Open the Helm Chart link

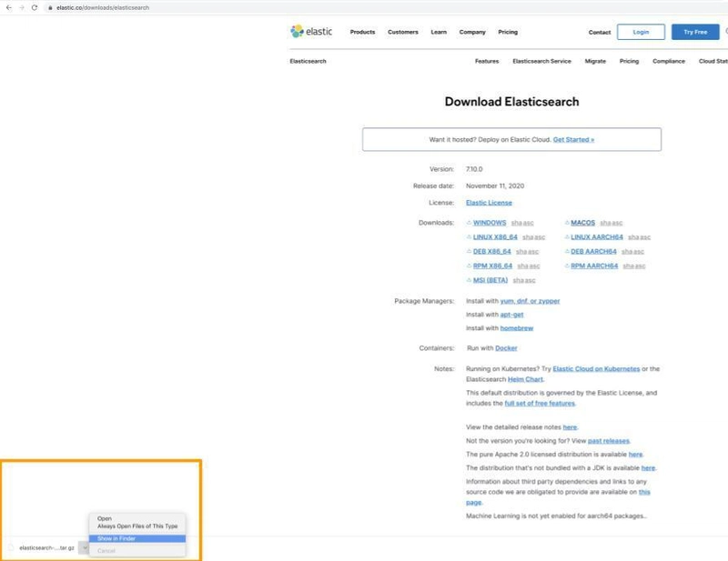tap(525, 379)
